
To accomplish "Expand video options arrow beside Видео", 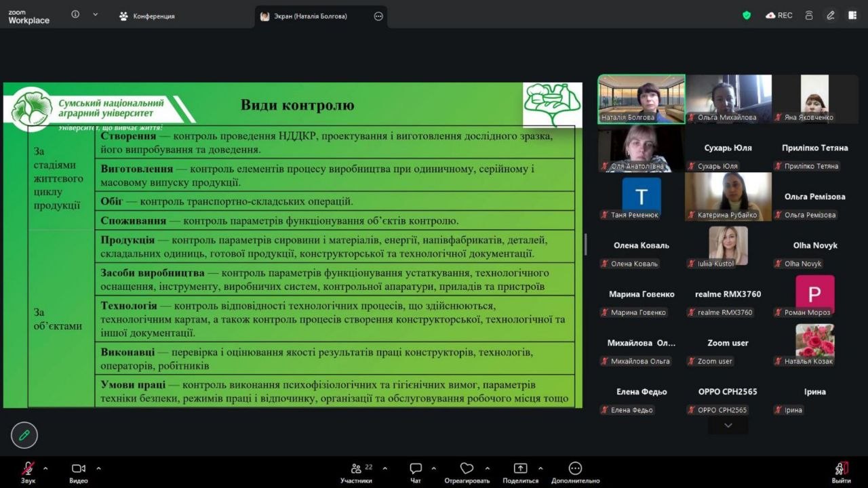I will click(98, 468).
